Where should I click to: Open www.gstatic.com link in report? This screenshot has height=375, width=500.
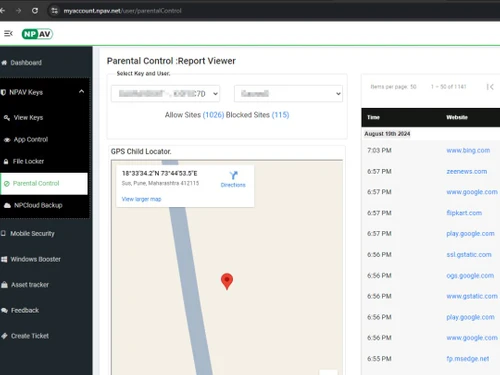click(472, 296)
